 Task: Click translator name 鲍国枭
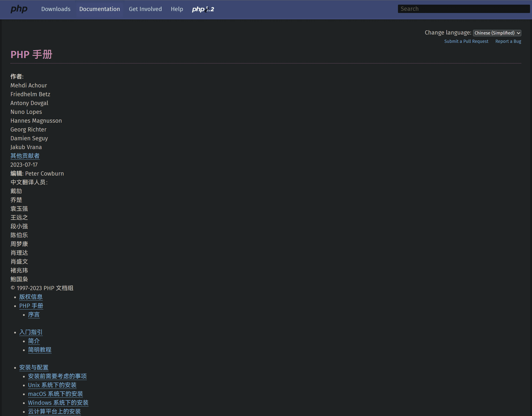pyautogui.click(x=19, y=279)
